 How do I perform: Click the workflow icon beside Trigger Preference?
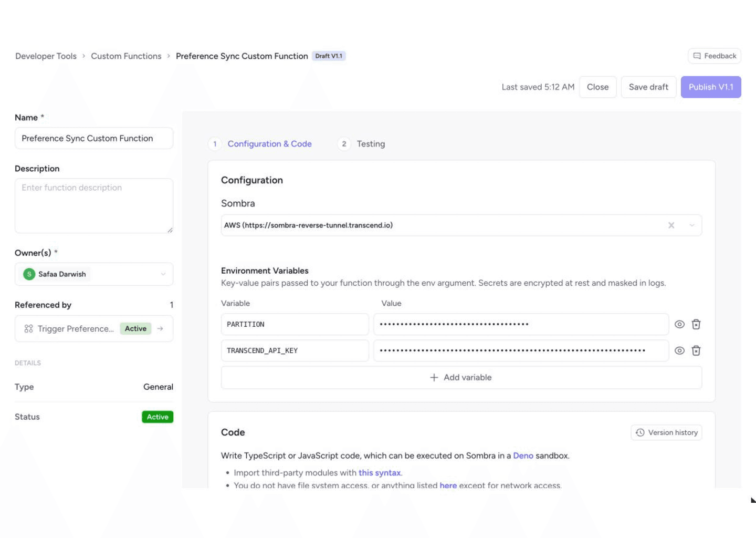[28, 328]
